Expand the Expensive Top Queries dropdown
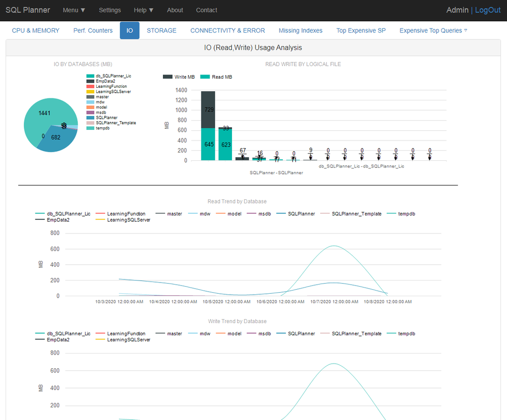This screenshot has height=420, width=507. [433, 30]
